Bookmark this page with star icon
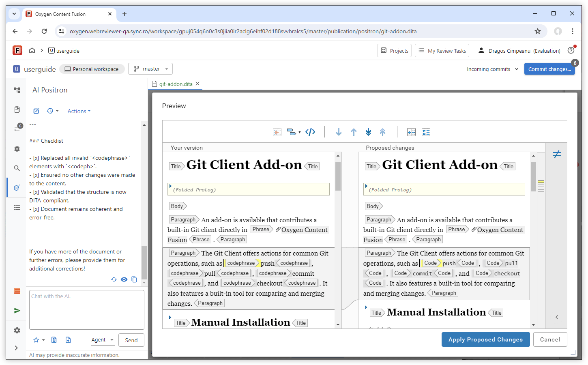The width and height of the screenshot is (588, 365). pos(538,31)
